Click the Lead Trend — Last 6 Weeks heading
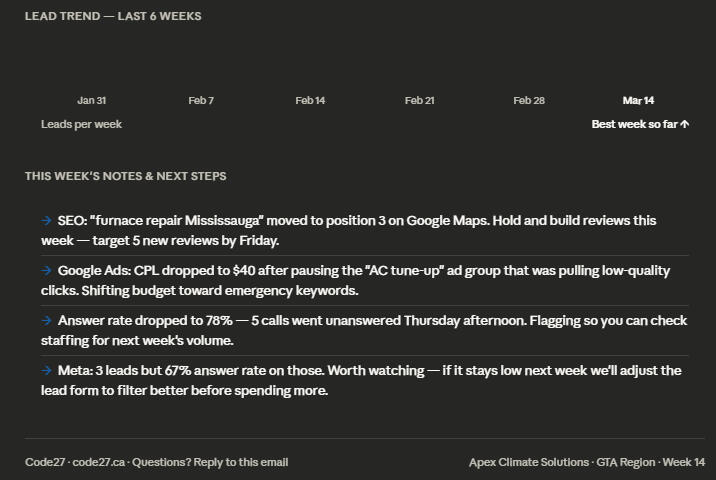 [113, 16]
